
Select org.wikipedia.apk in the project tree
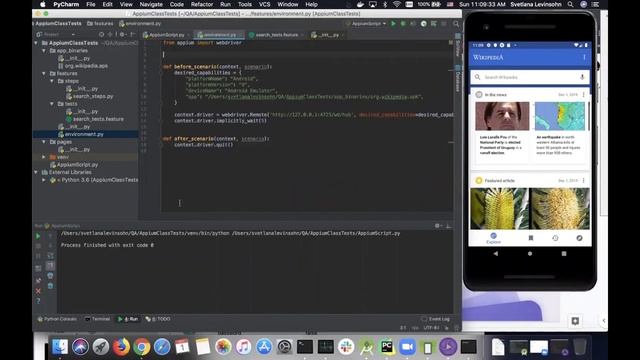pos(83,66)
